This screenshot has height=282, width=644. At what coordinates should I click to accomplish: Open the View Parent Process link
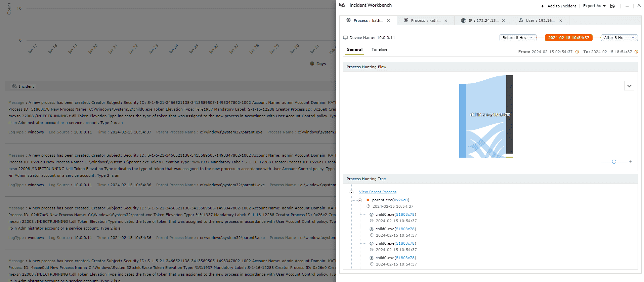[378, 192]
